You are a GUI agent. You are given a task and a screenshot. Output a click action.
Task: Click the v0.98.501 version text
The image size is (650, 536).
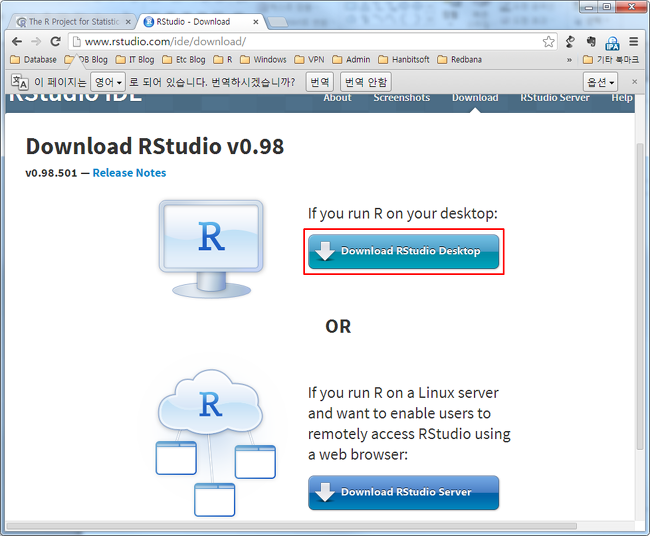pos(51,173)
